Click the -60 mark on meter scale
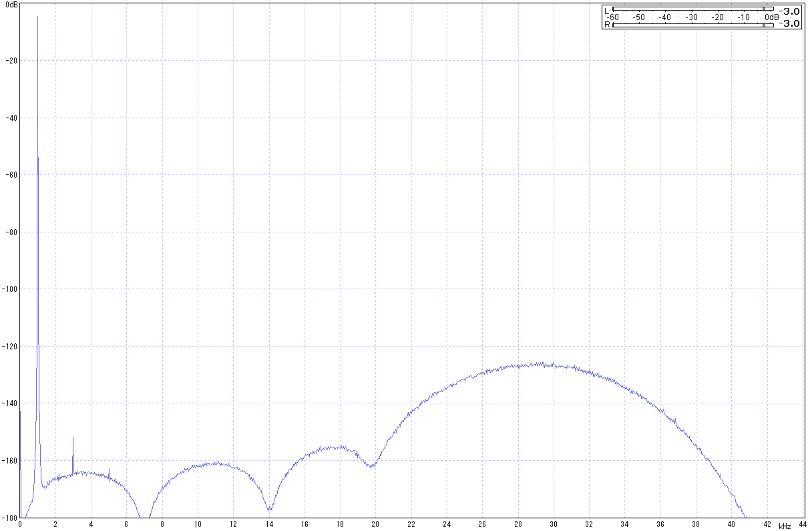The height and width of the screenshot is (531, 812). (613, 17)
